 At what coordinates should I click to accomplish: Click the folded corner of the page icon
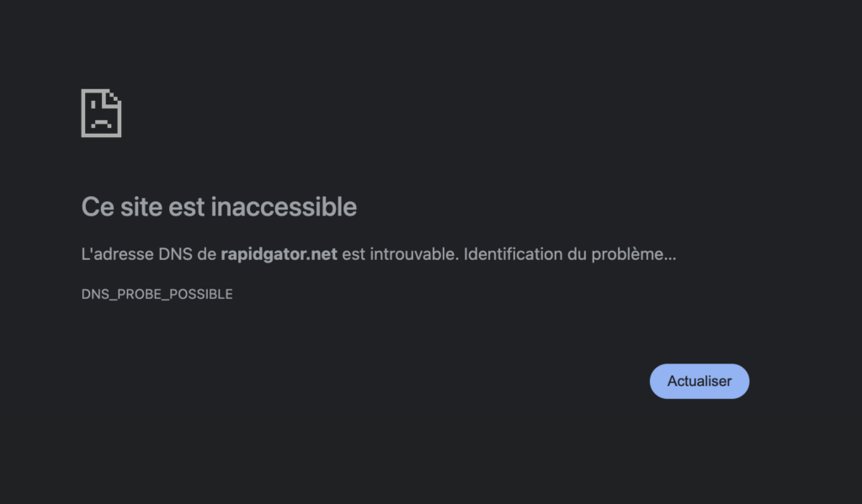pos(114,98)
